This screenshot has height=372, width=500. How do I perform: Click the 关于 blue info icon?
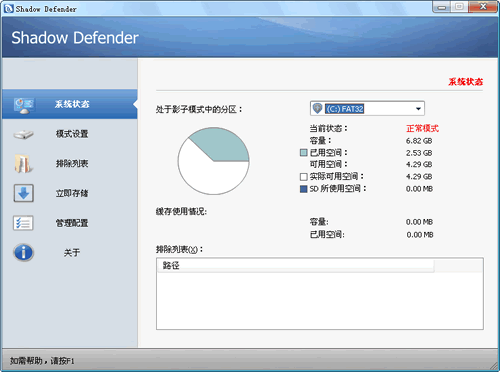23,252
